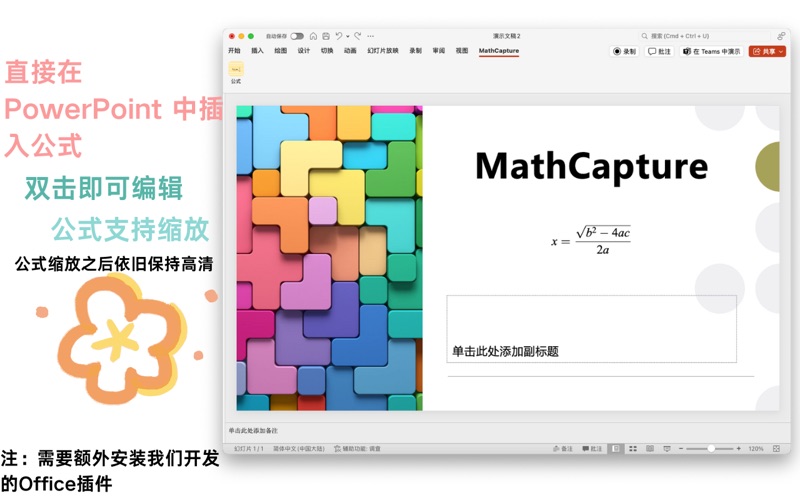This screenshot has width=800, height=500.
Task: Open the 插入 ribbon tab
Action: (257, 50)
